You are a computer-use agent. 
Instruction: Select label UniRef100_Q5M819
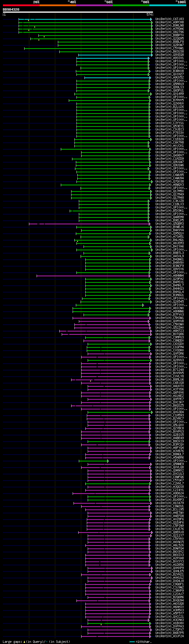coord(170,84)
